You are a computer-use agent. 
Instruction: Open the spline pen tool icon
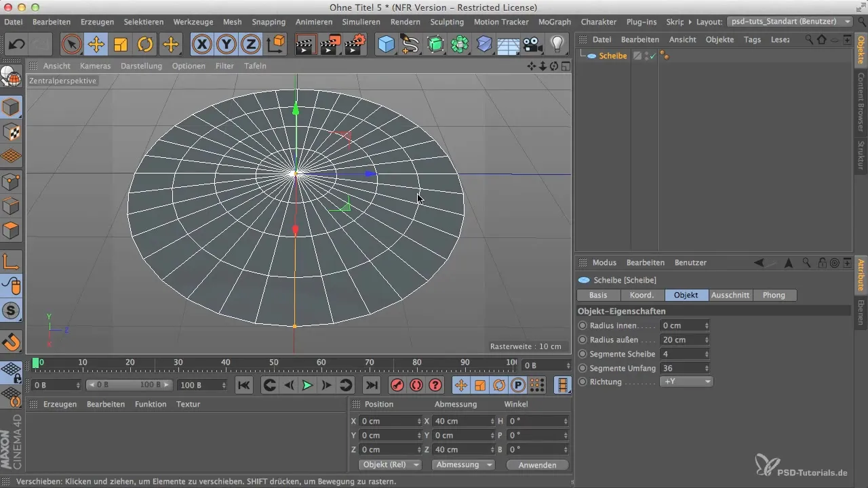tap(410, 45)
